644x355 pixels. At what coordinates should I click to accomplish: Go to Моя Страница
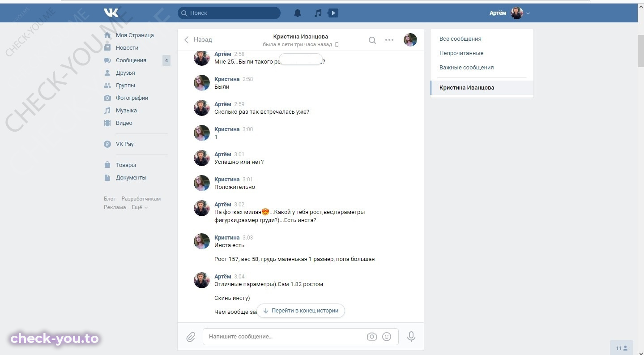135,35
